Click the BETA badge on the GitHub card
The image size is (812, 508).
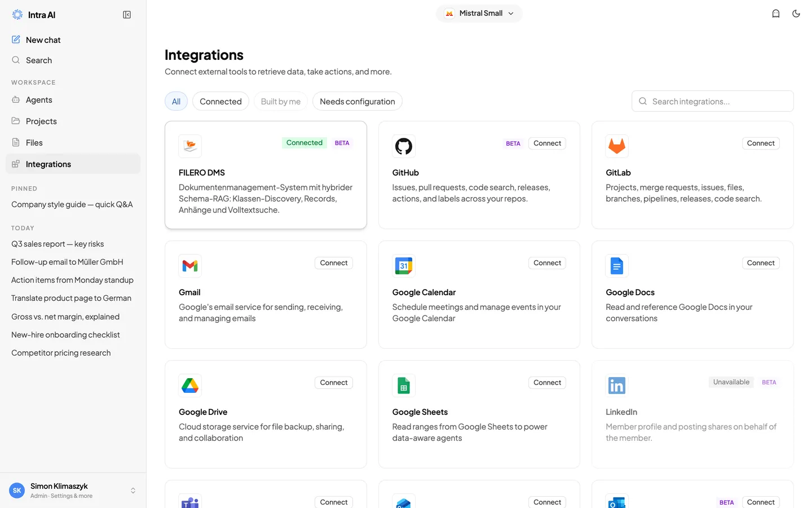coord(513,143)
